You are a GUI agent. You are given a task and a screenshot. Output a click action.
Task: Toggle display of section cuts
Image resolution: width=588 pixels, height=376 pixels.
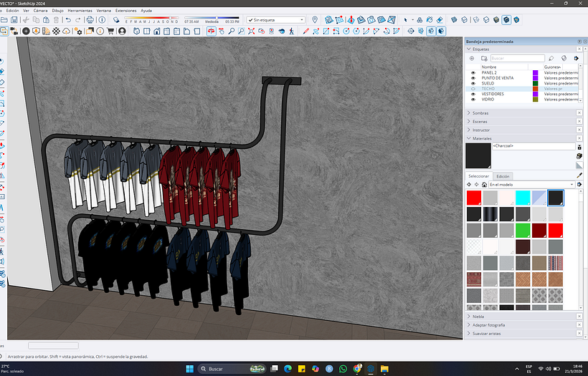(x=431, y=31)
